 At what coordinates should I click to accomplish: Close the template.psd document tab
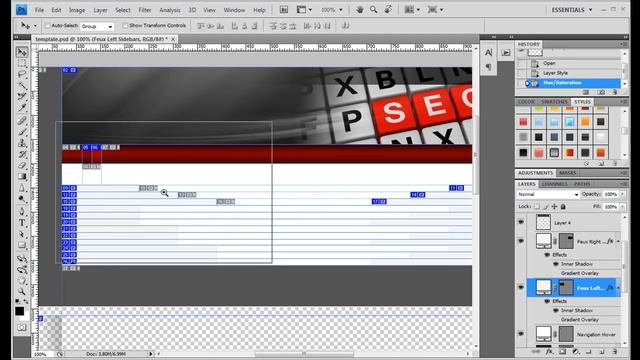click(173, 39)
